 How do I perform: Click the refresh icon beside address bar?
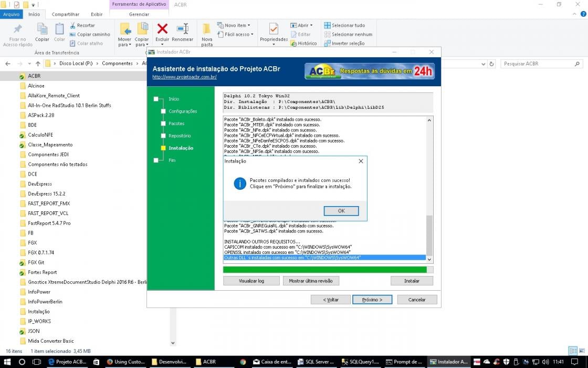click(491, 64)
